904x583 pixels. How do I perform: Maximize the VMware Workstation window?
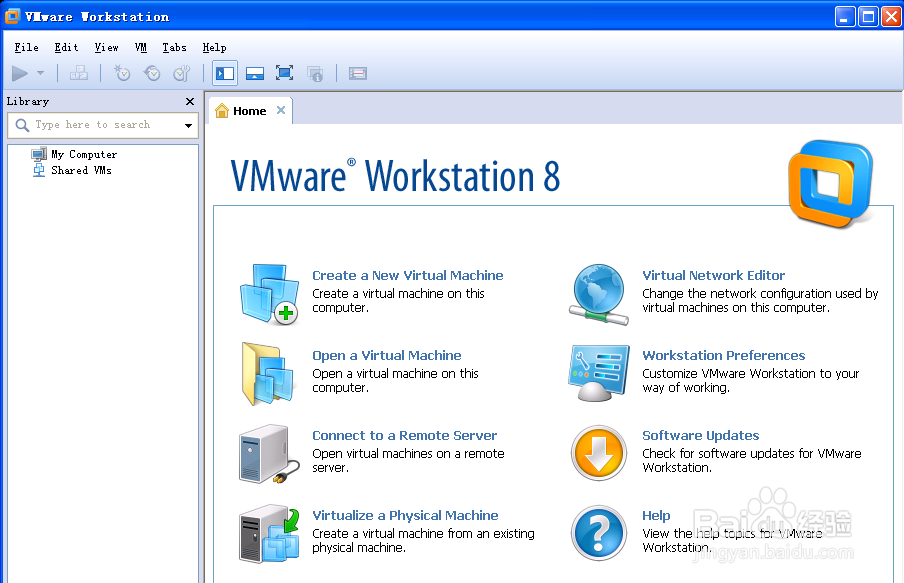click(x=868, y=17)
